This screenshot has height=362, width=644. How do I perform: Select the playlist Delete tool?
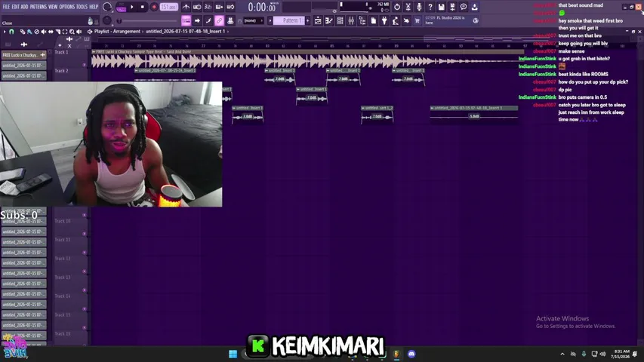tap(36, 32)
